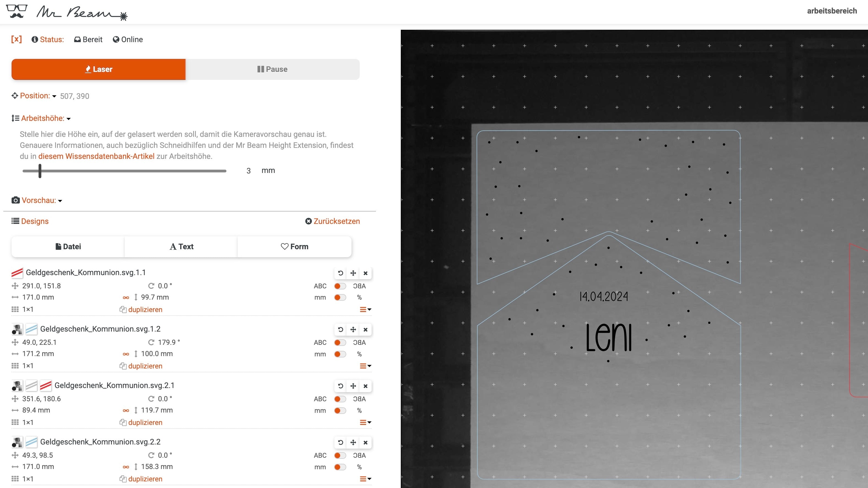This screenshot has height=488, width=868.
Task: Expand the Vorschau dropdown
Action: (60, 200)
